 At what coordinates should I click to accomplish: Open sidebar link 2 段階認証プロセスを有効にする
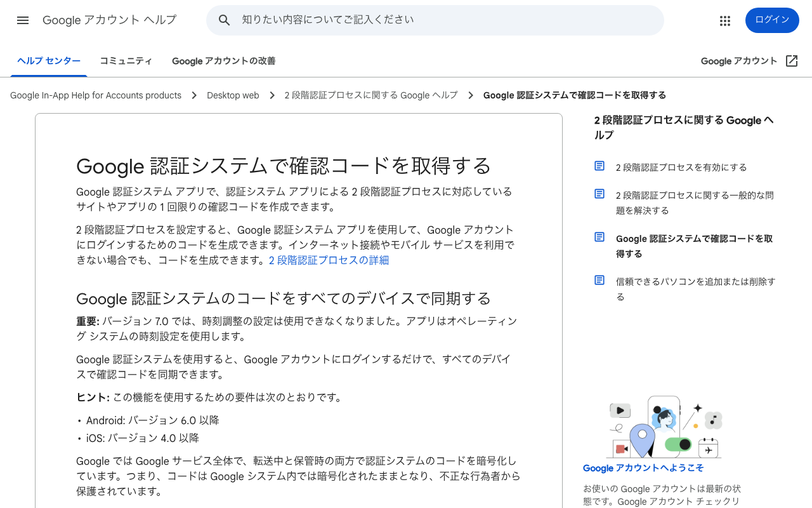pos(681,168)
